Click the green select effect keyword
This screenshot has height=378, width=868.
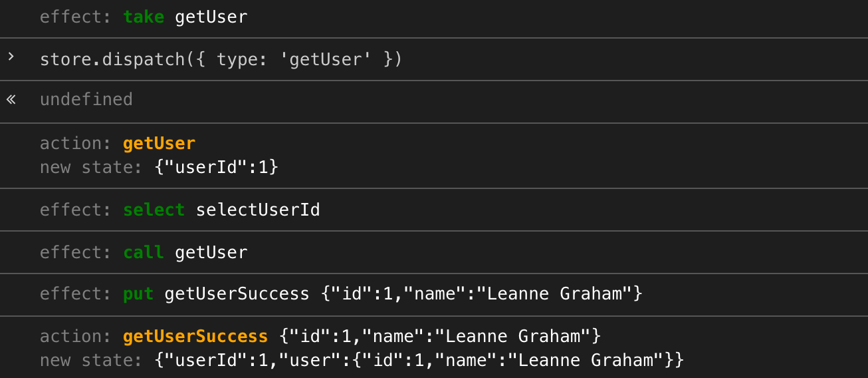point(154,210)
